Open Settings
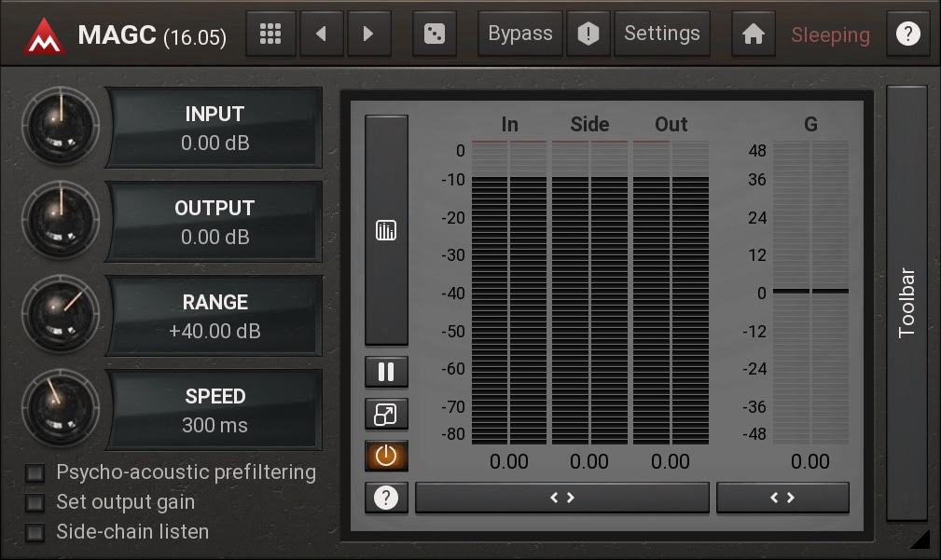 662,34
